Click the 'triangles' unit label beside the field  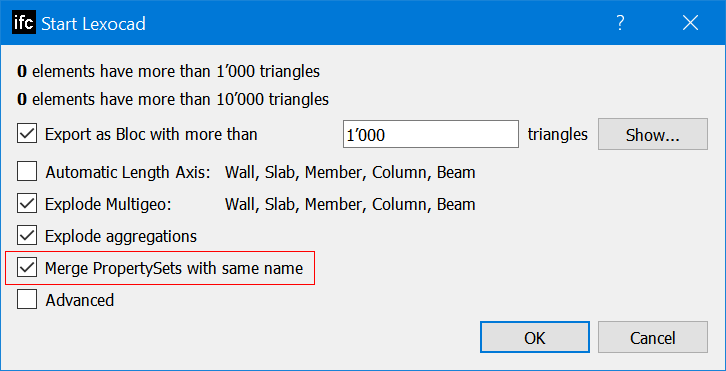point(557,135)
